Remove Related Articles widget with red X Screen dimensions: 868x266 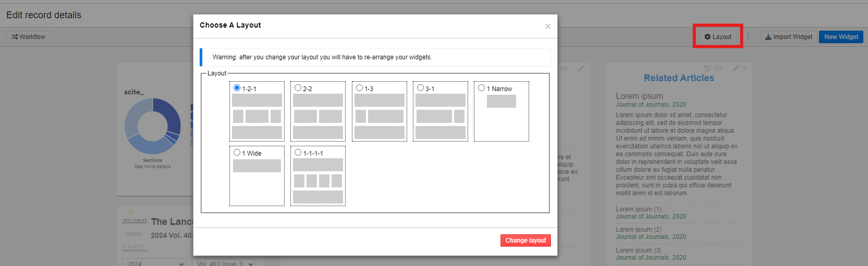pyautogui.click(x=745, y=68)
